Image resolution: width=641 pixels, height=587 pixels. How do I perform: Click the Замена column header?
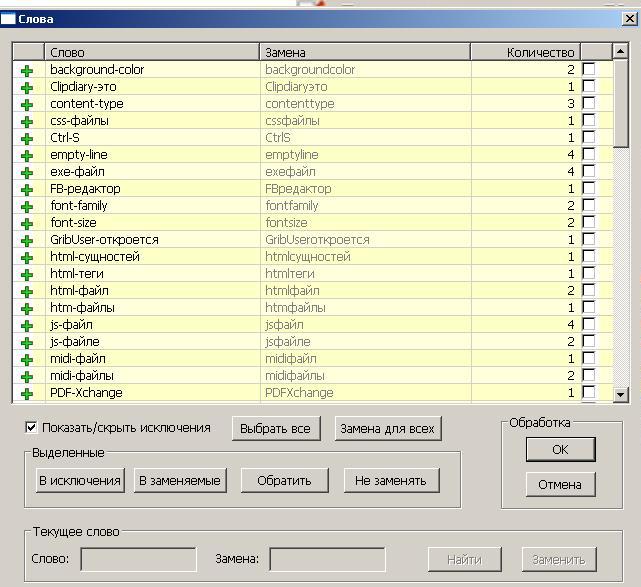pos(365,52)
